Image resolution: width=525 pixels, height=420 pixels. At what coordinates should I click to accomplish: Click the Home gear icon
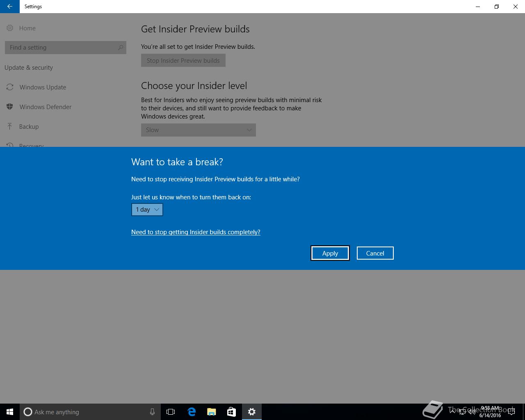[10, 28]
